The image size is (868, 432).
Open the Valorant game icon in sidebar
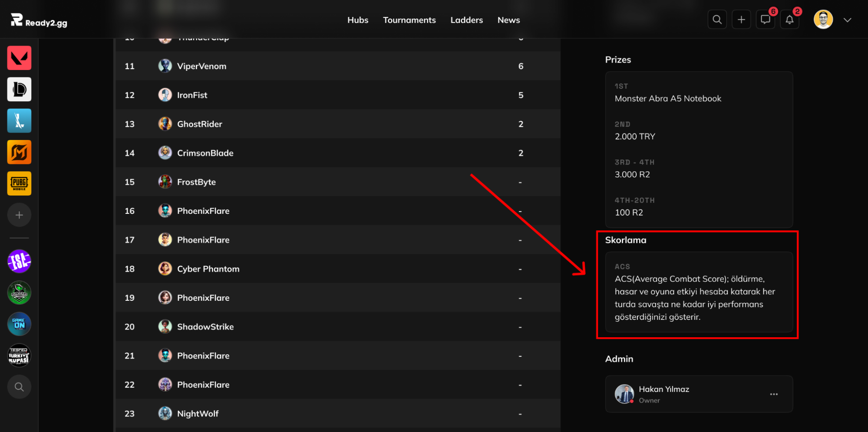coord(19,58)
